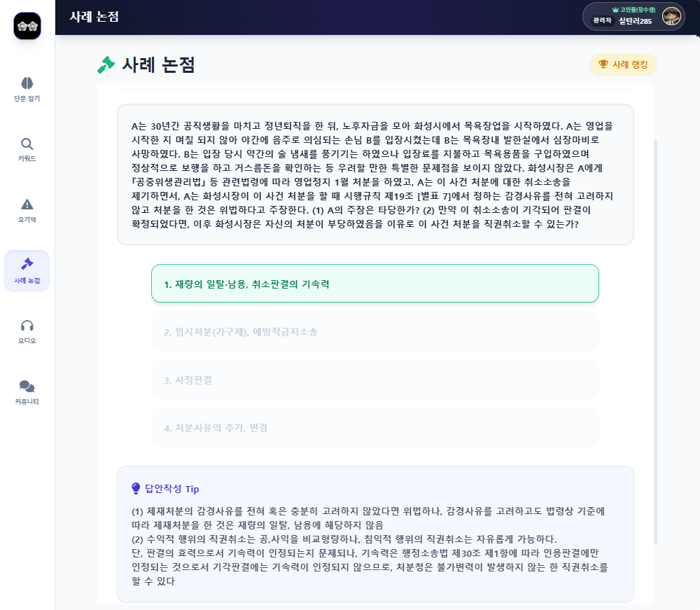
Task: Open the 단문 암기 brain icon
Action: (x=27, y=83)
